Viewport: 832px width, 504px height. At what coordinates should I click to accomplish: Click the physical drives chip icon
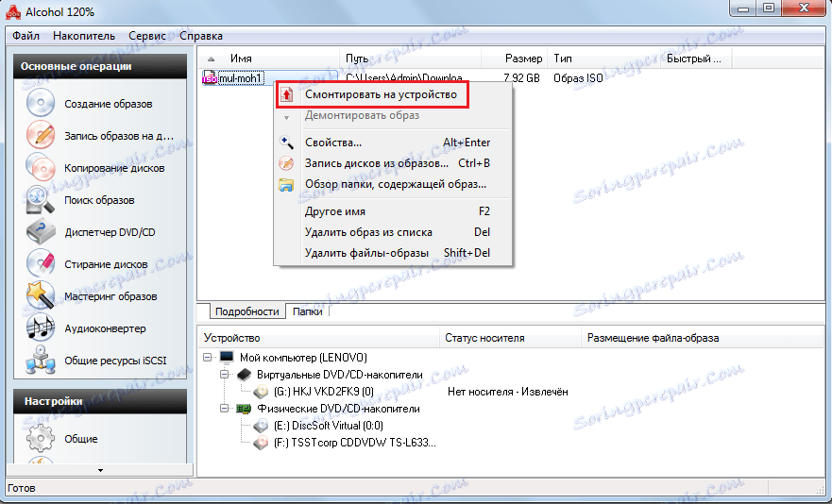244,409
